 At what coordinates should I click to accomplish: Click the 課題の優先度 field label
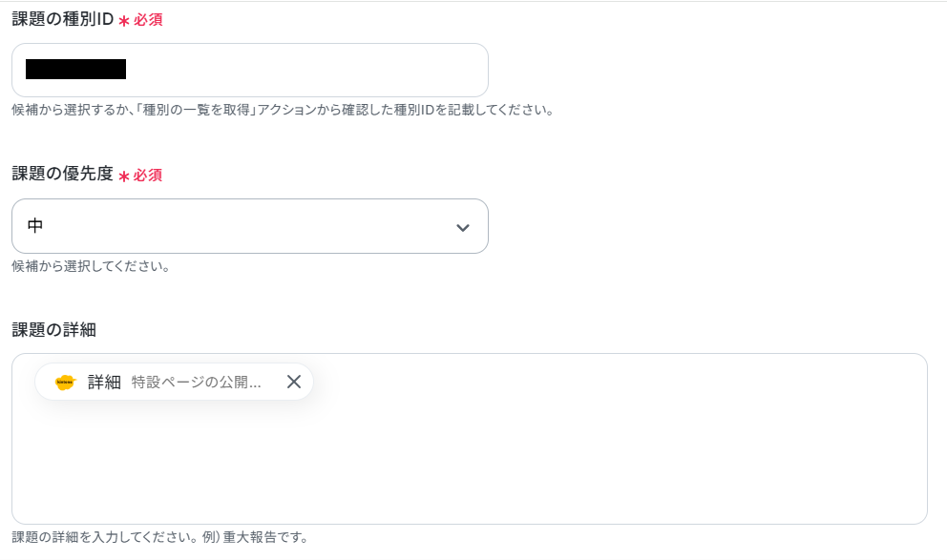[x=63, y=174]
